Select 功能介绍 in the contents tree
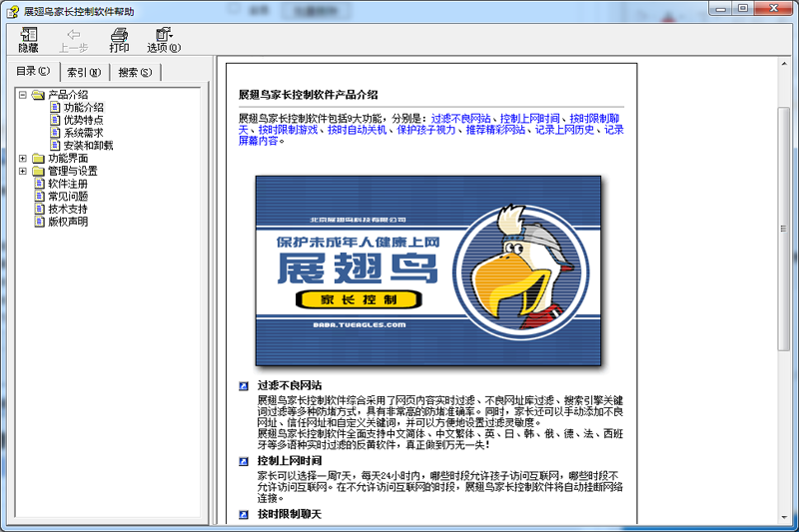 click(x=84, y=108)
